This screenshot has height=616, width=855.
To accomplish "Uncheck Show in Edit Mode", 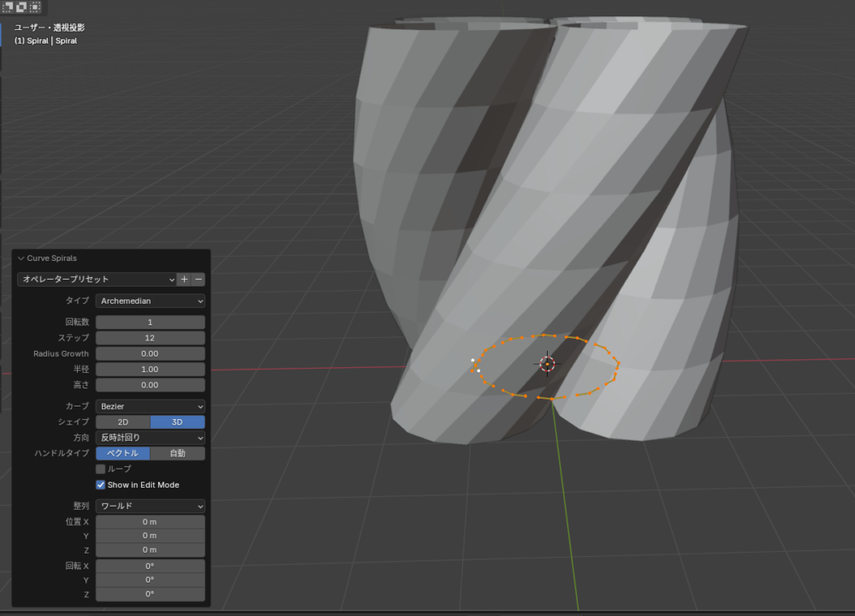I will tap(100, 484).
